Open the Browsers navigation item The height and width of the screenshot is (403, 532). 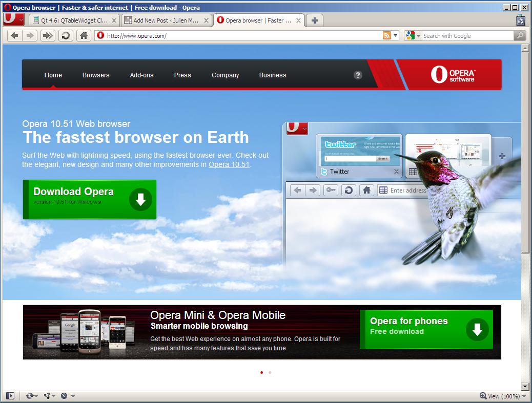[96, 75]
